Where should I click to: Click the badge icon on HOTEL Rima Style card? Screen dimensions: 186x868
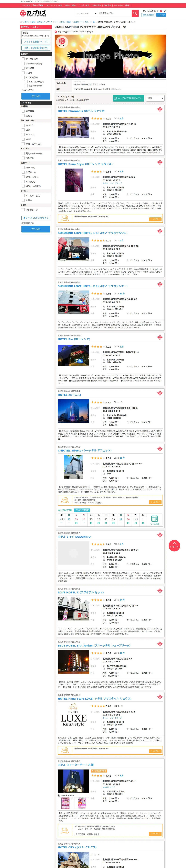(160, 162)
